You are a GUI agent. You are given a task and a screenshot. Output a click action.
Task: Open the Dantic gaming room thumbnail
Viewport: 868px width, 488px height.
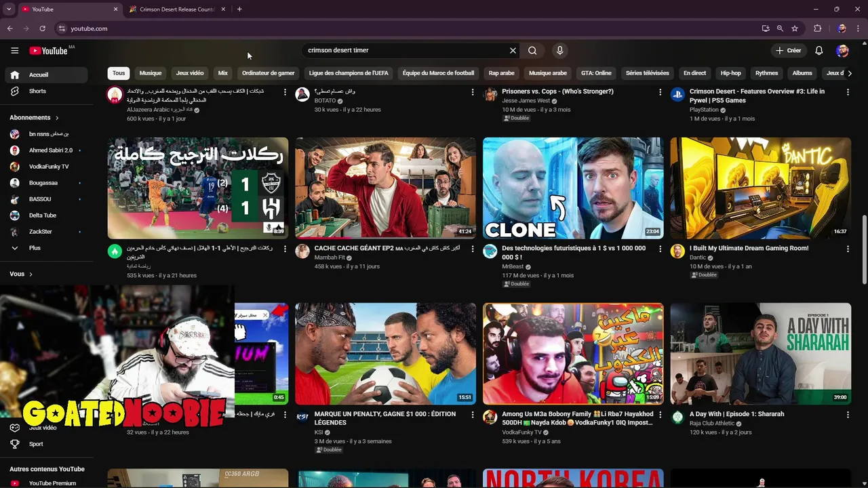pyautogui.click(x=760, y=188)
